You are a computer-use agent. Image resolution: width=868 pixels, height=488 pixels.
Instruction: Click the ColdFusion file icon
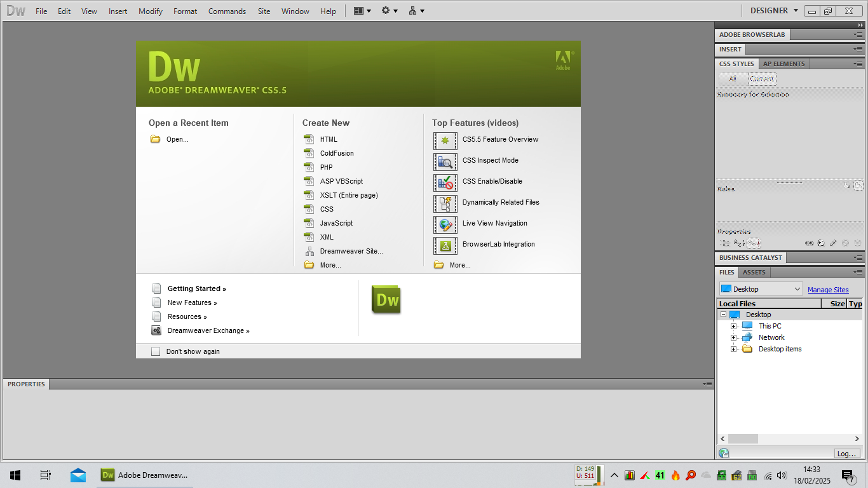[x=309, y=153]
